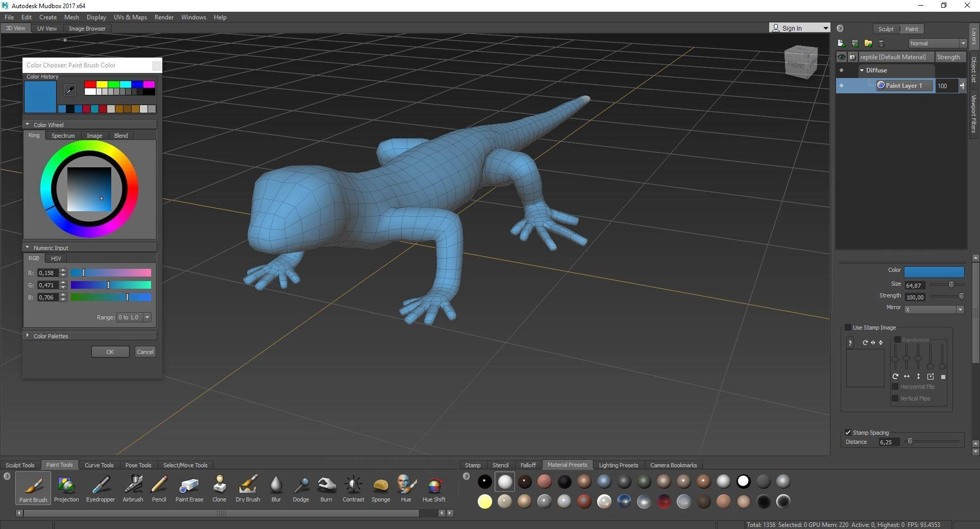Select the Contrast tool
Image resolution: width=980 pixels, height=529 pixels.
pos(353,488)
